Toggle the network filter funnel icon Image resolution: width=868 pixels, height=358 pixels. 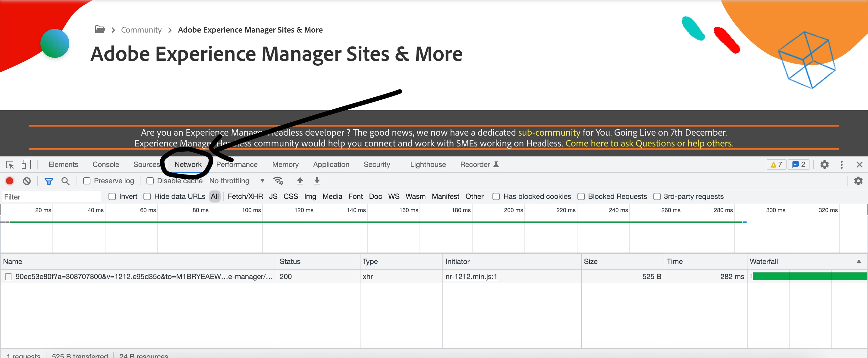pyautogui.click(x=49, y=181)
